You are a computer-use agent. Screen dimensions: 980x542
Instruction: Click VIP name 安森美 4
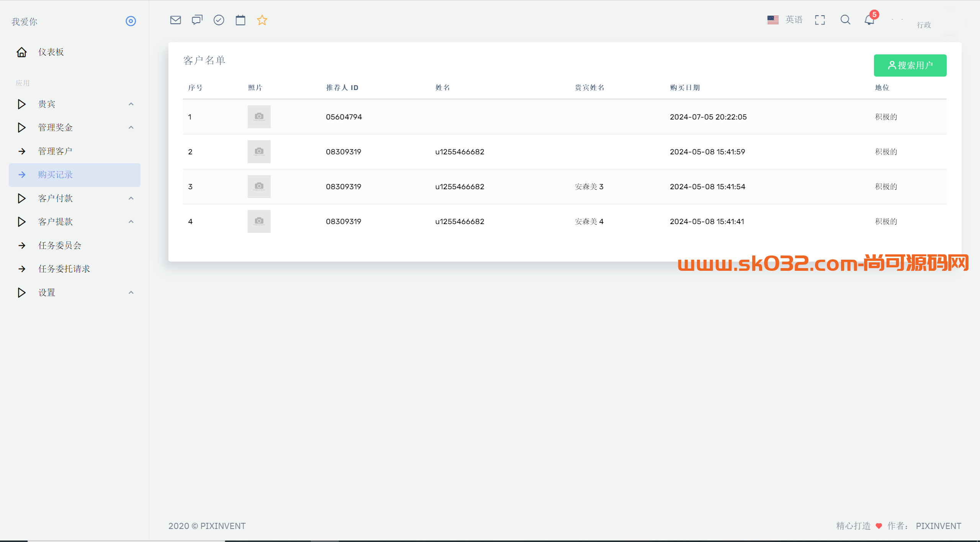[589, 221]
